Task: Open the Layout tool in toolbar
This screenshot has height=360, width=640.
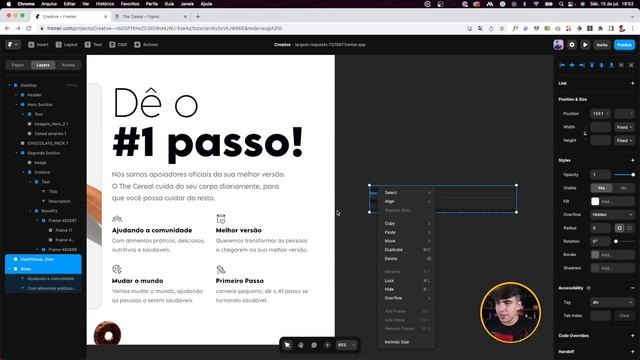Action: [x=66, y=44]
